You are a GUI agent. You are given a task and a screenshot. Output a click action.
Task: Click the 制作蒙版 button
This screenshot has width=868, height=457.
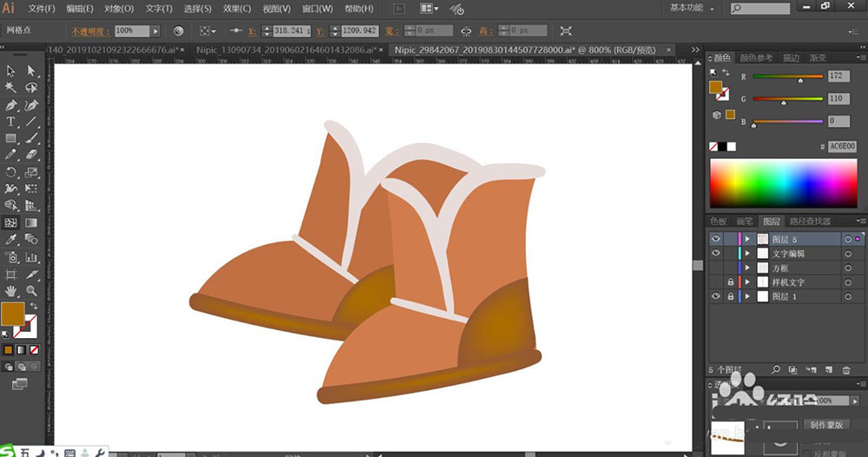tap(828, 425)
